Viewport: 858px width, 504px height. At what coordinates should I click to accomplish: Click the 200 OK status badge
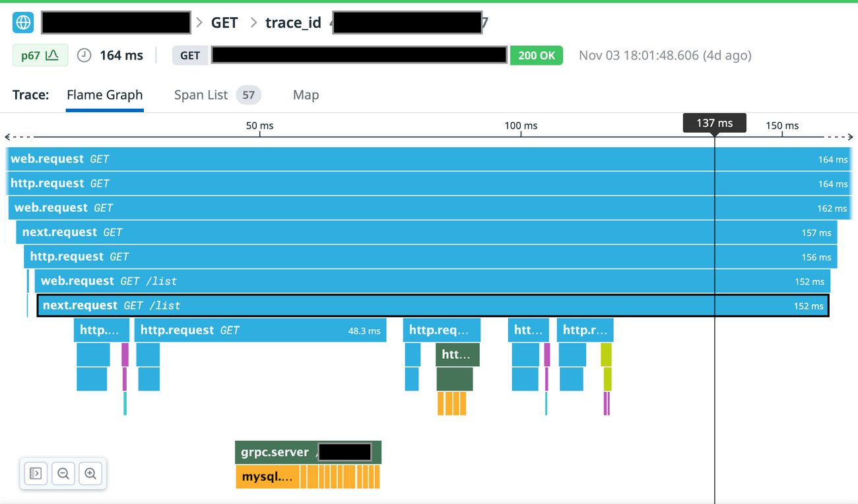(536, 55)
